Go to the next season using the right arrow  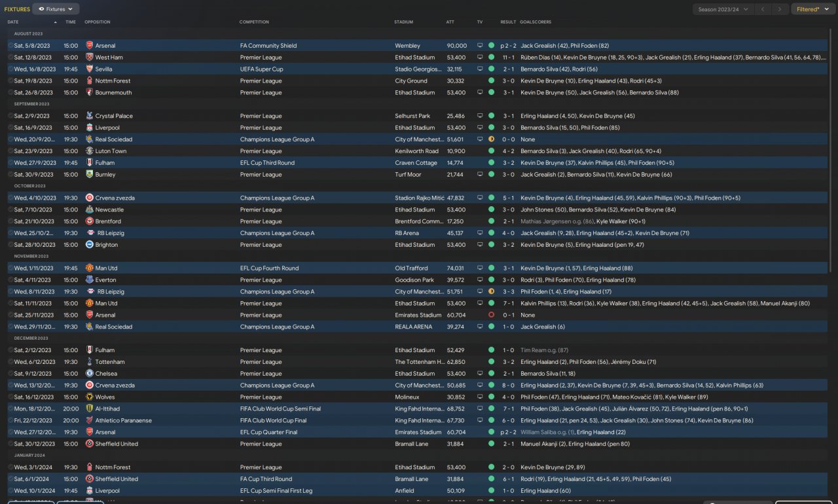(779, 9)
